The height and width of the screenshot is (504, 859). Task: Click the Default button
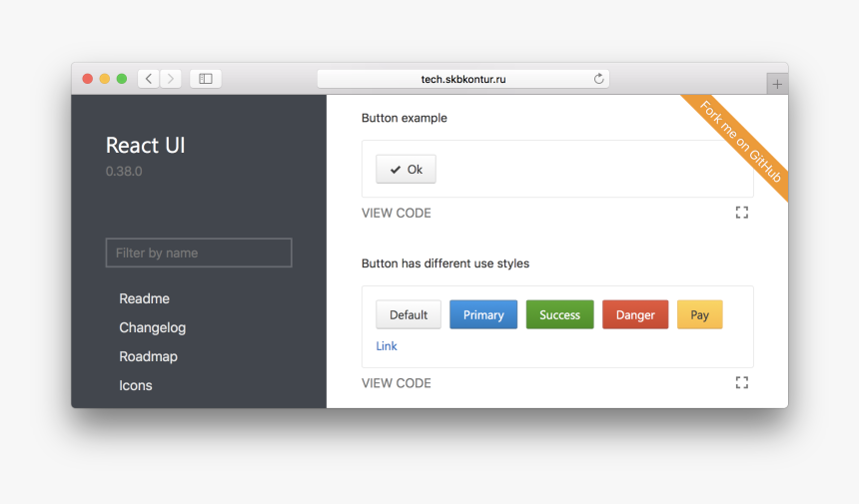tap(409, 314)
